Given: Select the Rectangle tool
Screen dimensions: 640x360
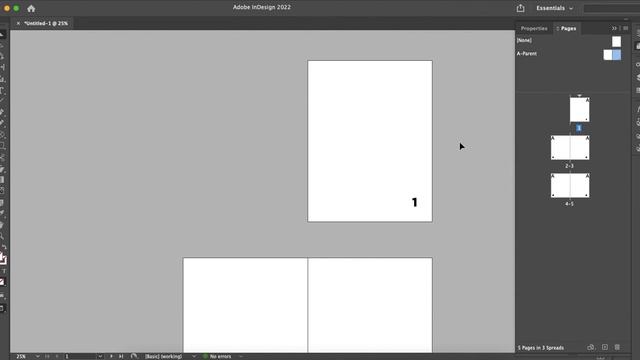Looking at the screenshot, I should 2,145.
